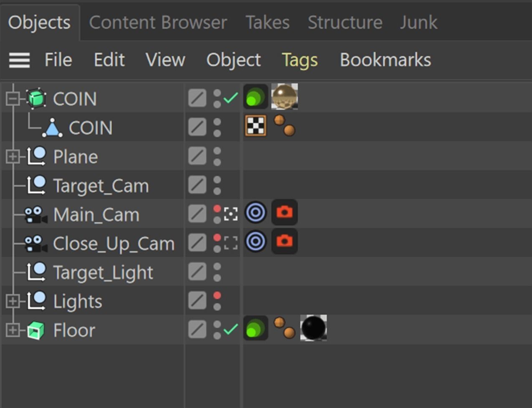This screenshot has width=532, height=408.
Task: Click the Main_Cam target tag icon
Action: (256, 212)
